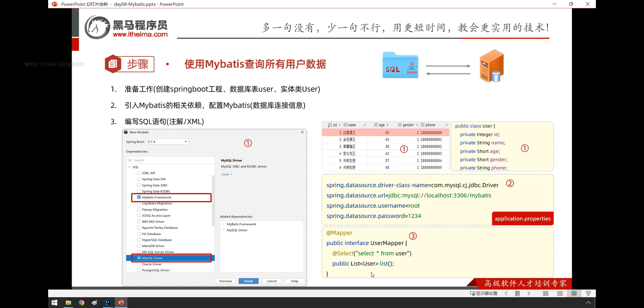Check the Spring Data JPA checkbox
Screen dimensions: 644x308
tap(139, 179)
